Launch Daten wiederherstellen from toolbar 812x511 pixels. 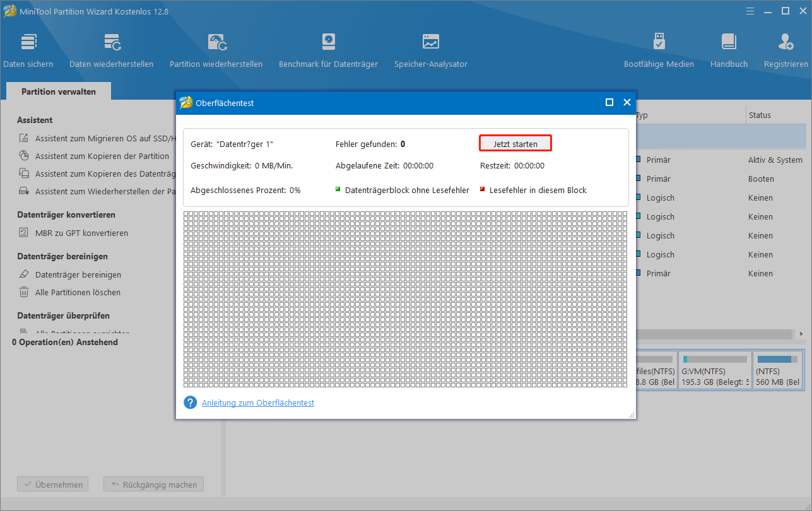pos(112,50)
